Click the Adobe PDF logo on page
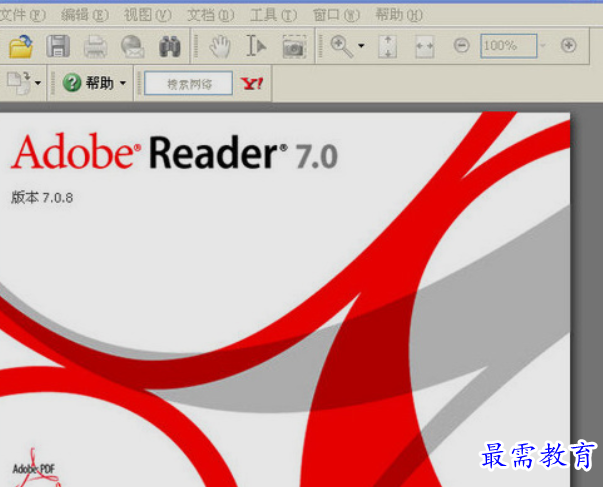 37,467
